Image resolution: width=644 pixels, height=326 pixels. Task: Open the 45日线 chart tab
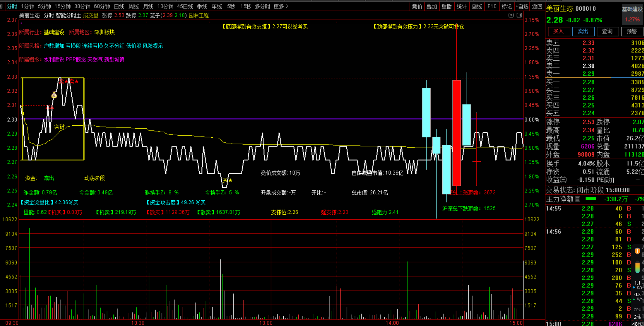pyautogui.click(x=185, y=6)
